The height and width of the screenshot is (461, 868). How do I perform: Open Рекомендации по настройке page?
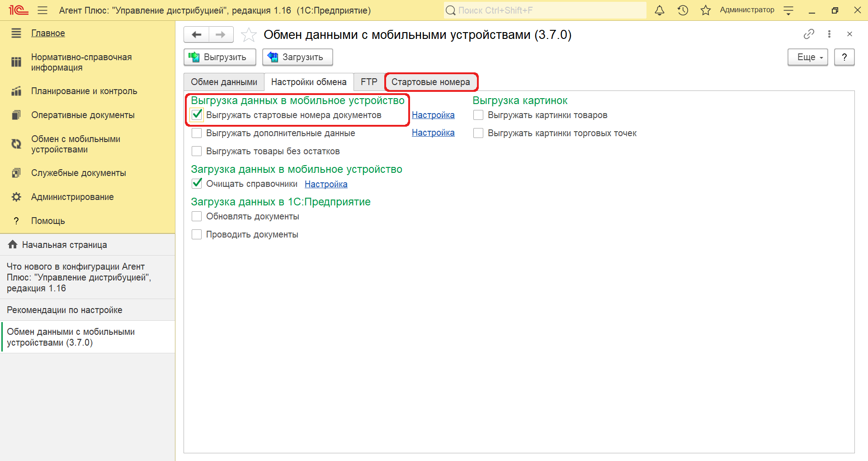pos(87,310)
